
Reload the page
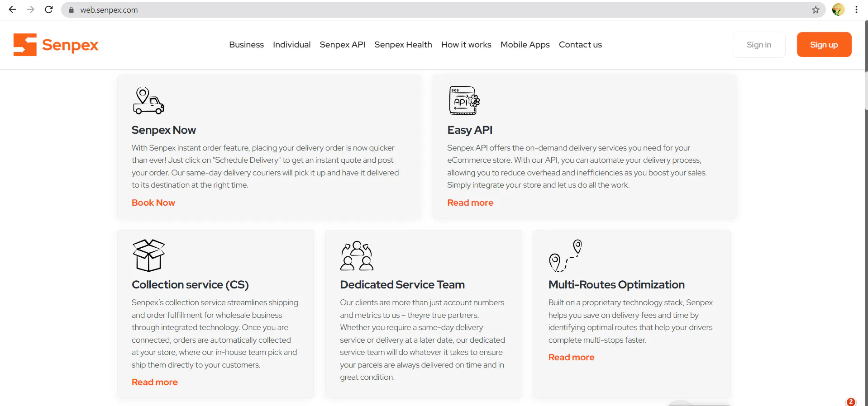coord(49,9)
